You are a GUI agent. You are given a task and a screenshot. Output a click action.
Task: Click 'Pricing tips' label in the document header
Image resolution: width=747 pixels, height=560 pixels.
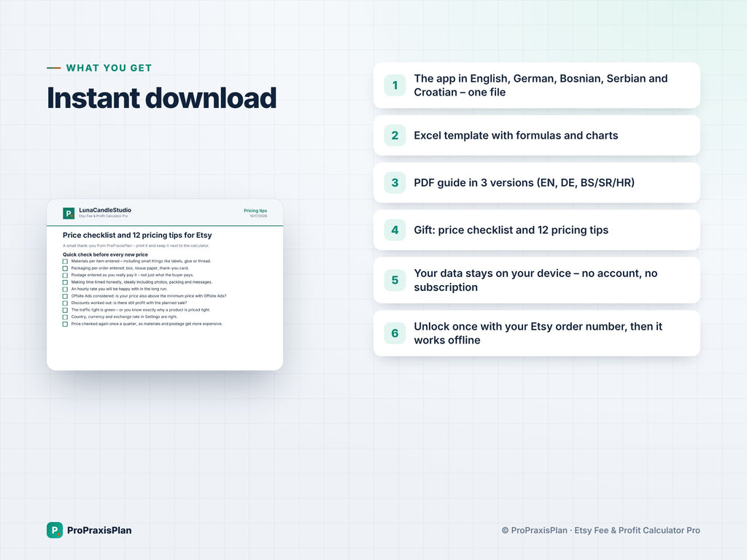255,211
